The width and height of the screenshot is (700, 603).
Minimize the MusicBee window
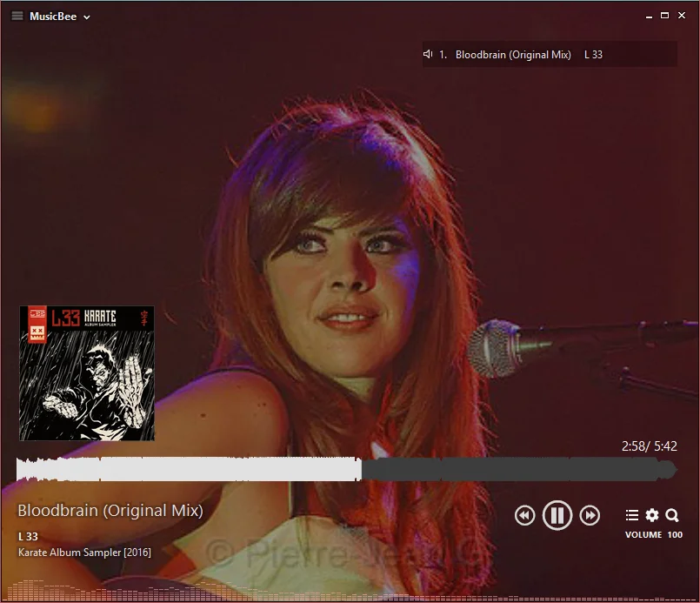649,16
